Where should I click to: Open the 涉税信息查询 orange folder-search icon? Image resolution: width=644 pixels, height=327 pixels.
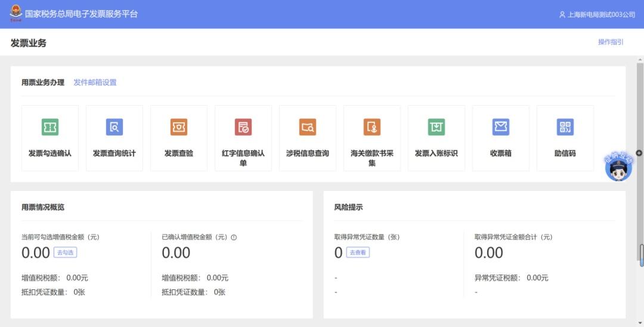[x=308, y=127]
